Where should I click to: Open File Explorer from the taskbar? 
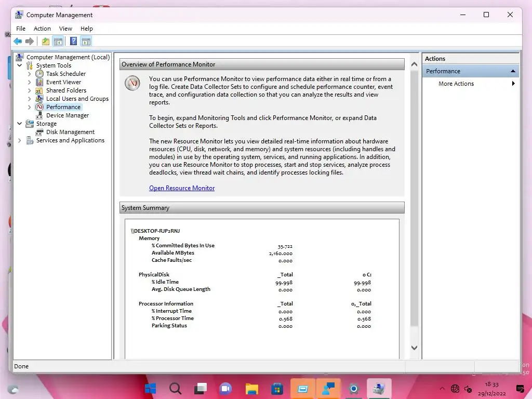(252, 389)
